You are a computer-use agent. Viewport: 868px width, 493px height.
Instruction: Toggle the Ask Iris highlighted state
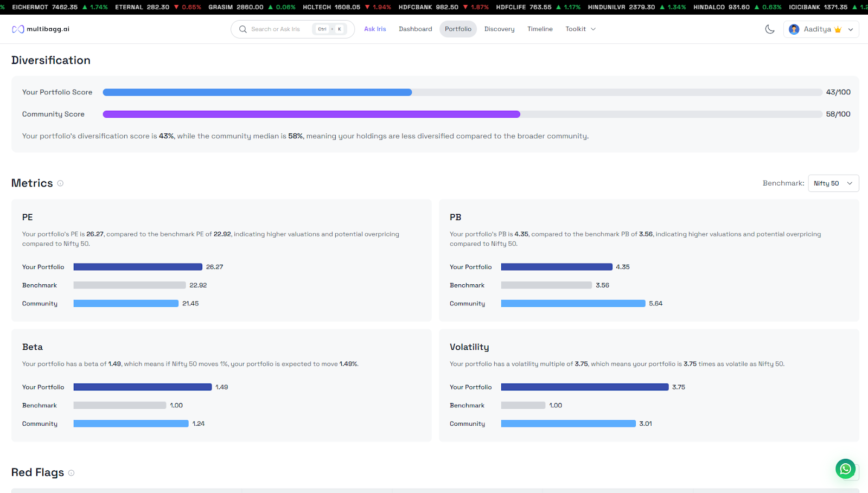click(x=375, y=29)
